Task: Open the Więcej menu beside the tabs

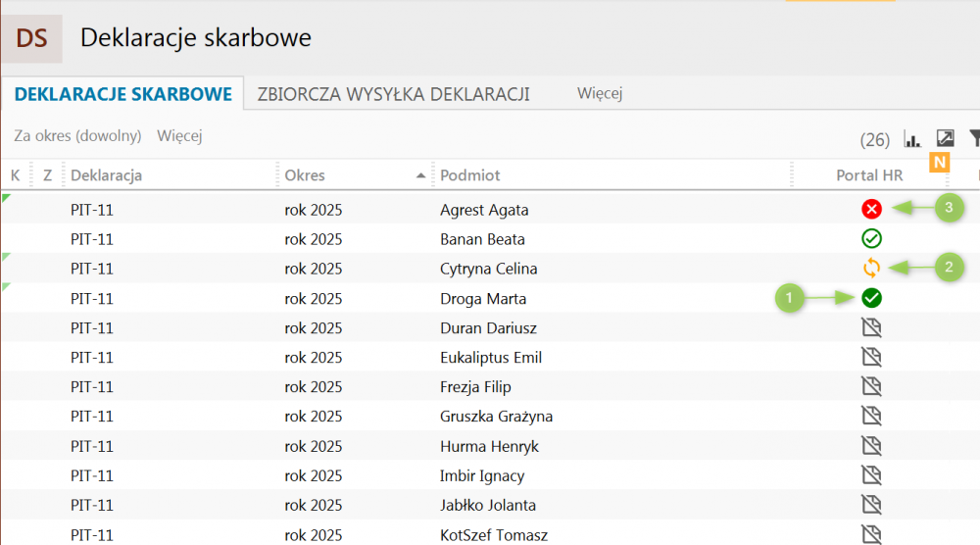Action: pyautogui.click(x=600, y=94)
